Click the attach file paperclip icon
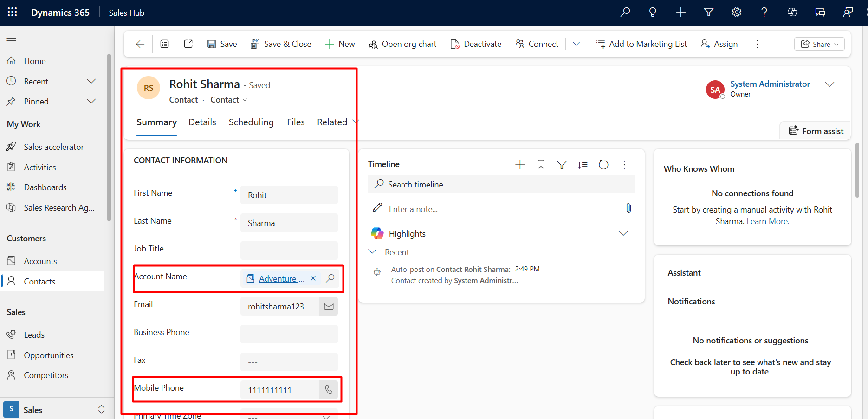 (628, 208)
